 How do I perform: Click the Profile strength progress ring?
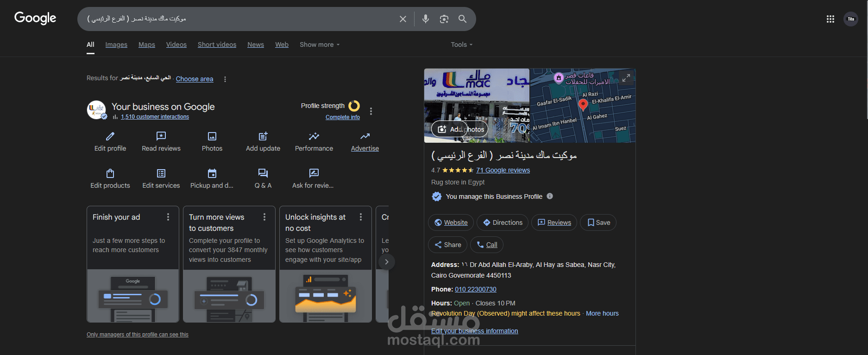click(354, 106)
